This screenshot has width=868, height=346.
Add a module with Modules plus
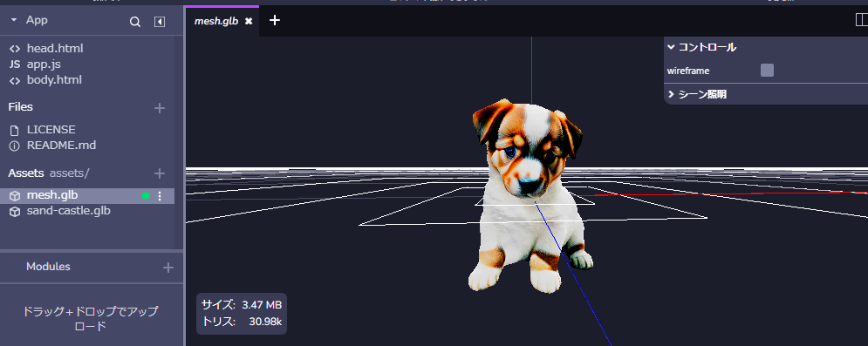click(x=168, y=268)
